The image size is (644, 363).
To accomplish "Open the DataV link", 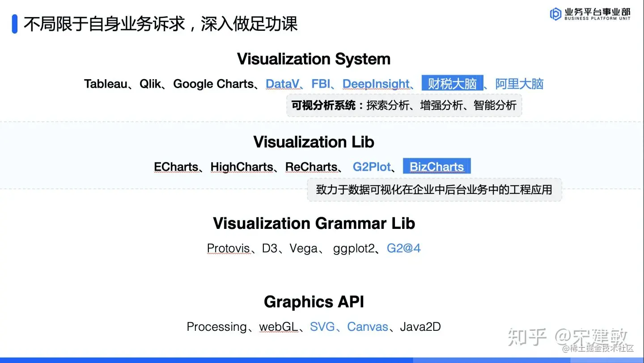I will pos(283,84).
